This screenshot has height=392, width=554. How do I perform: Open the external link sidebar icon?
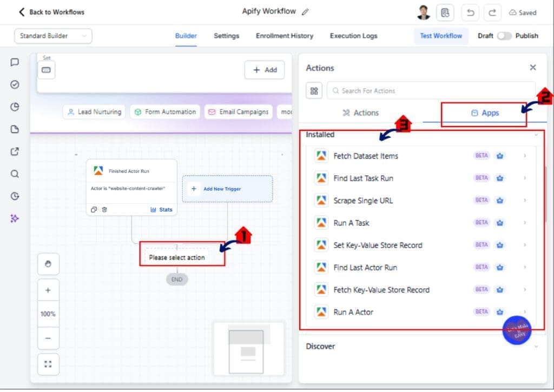point(15,151)
